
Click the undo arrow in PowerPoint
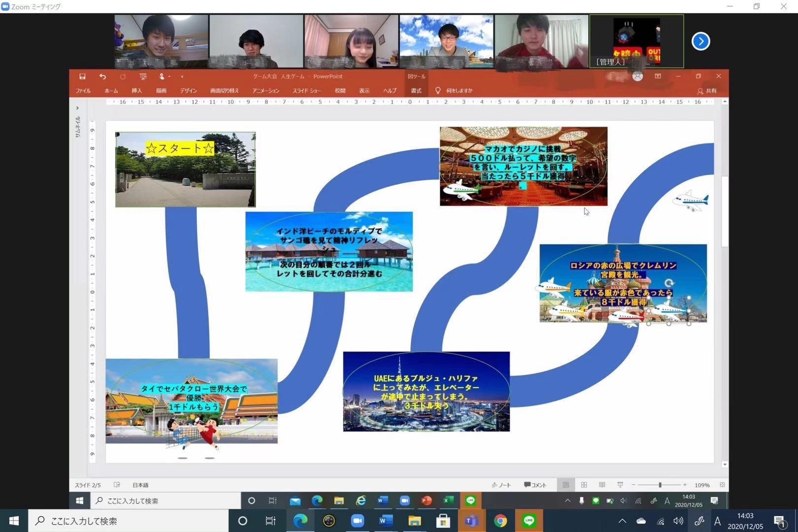pyautogui.click(x=102, y=76)
